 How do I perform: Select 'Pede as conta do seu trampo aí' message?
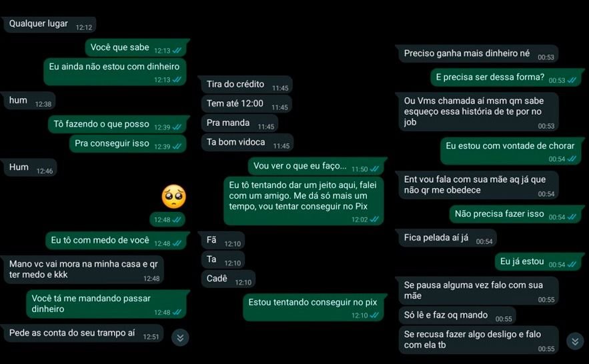(x=83, y=333)
